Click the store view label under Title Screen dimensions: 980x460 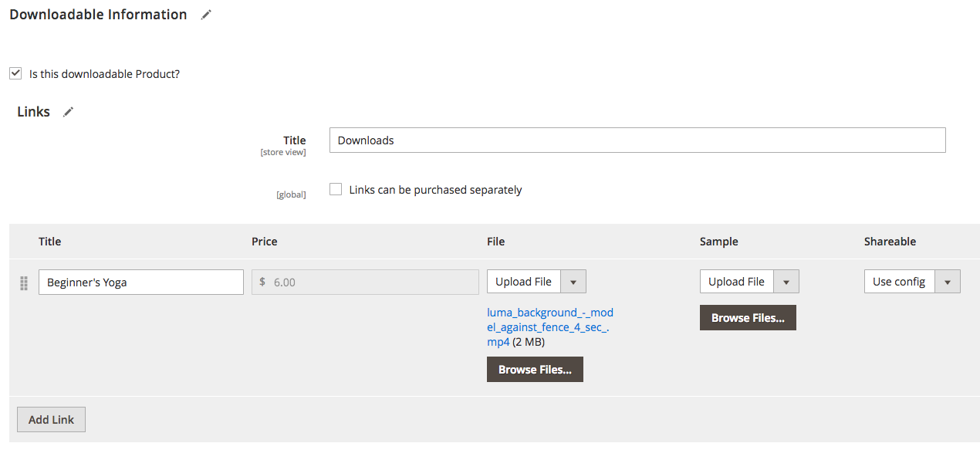click(x=283, y=152)
